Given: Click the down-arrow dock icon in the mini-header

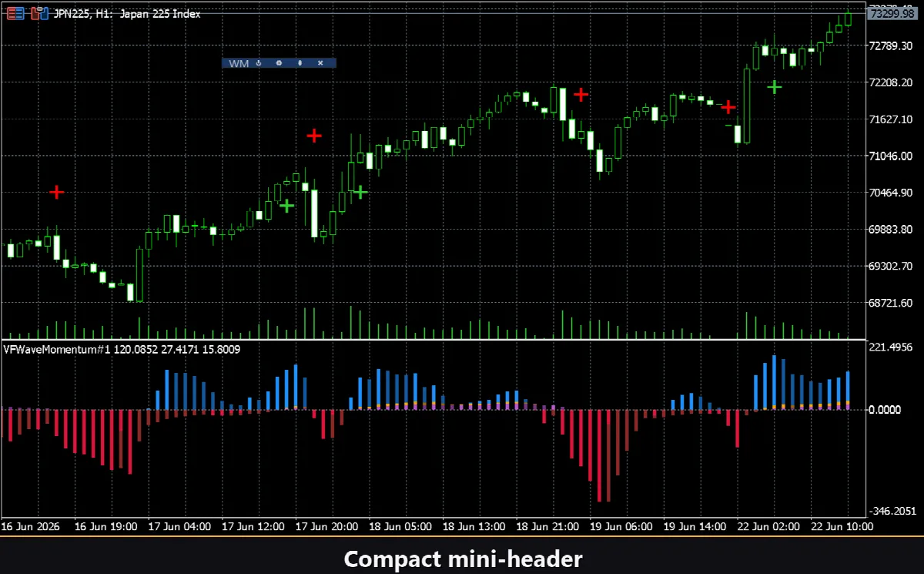Looking at the screenshot, I should coord(259,63).
